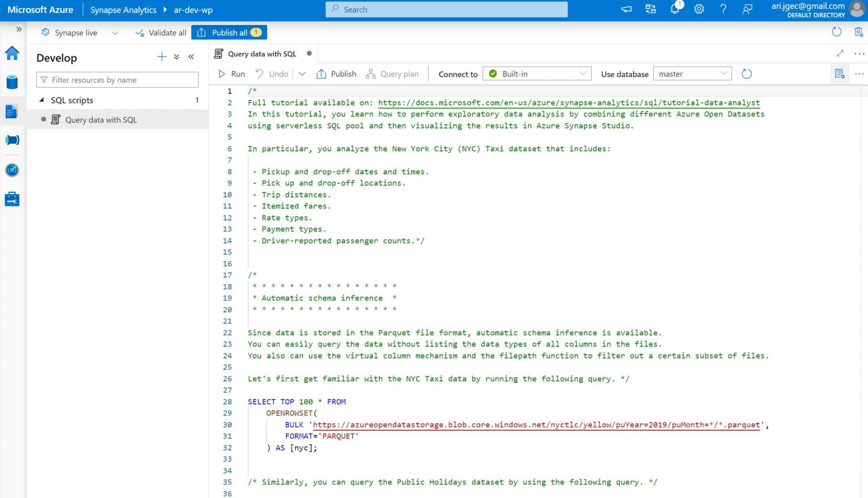Undo the last edit in the editor
868x498 pixels.
click(x=271, y=73)
